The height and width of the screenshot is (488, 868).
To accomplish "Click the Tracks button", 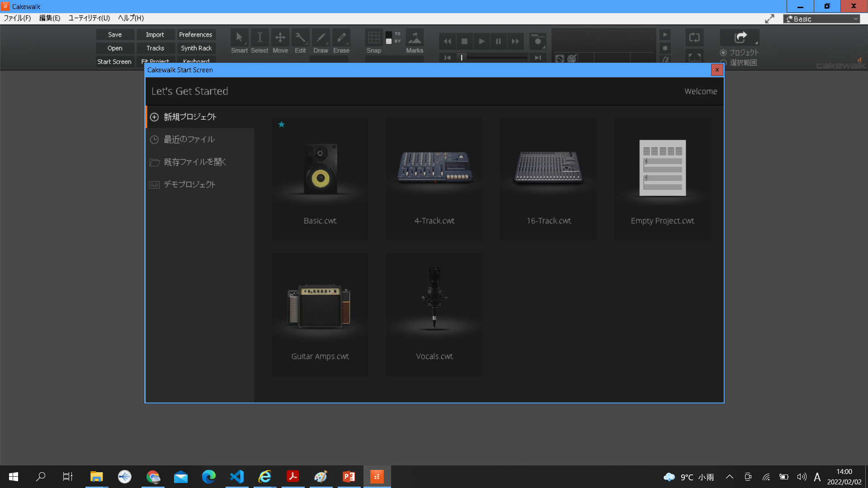I will 155,48.
